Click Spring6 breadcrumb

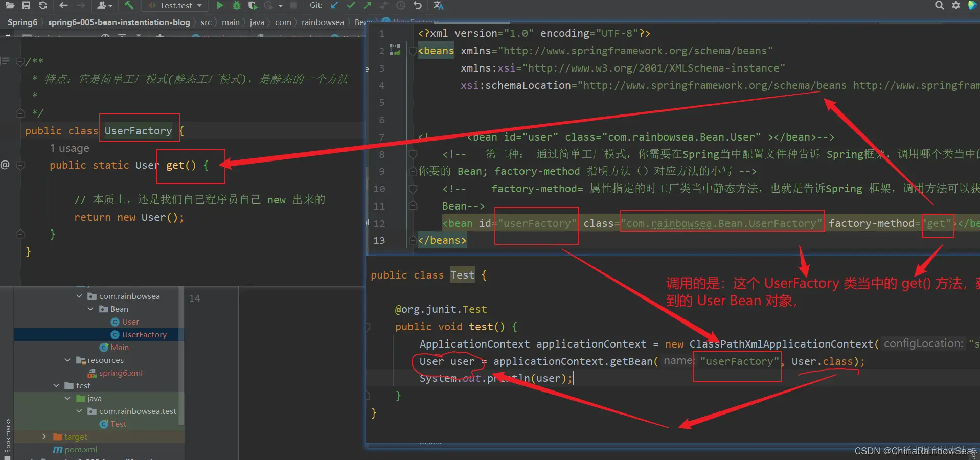[22, 22]
